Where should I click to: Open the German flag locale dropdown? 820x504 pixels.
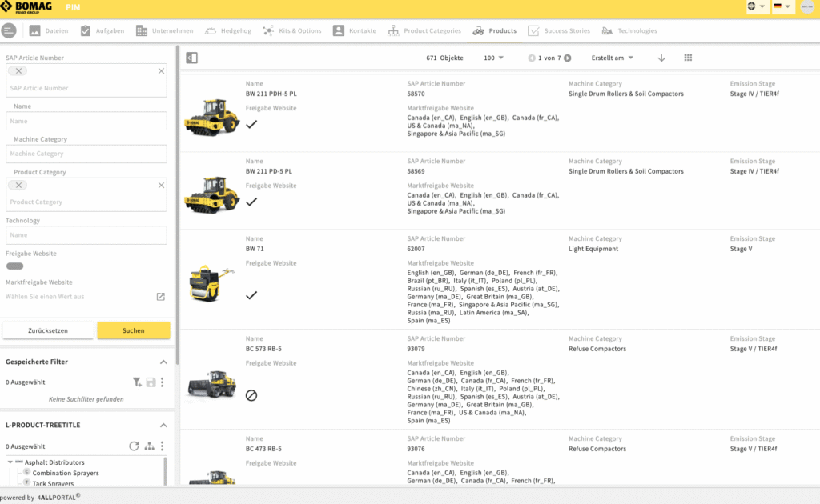(783, 6)
